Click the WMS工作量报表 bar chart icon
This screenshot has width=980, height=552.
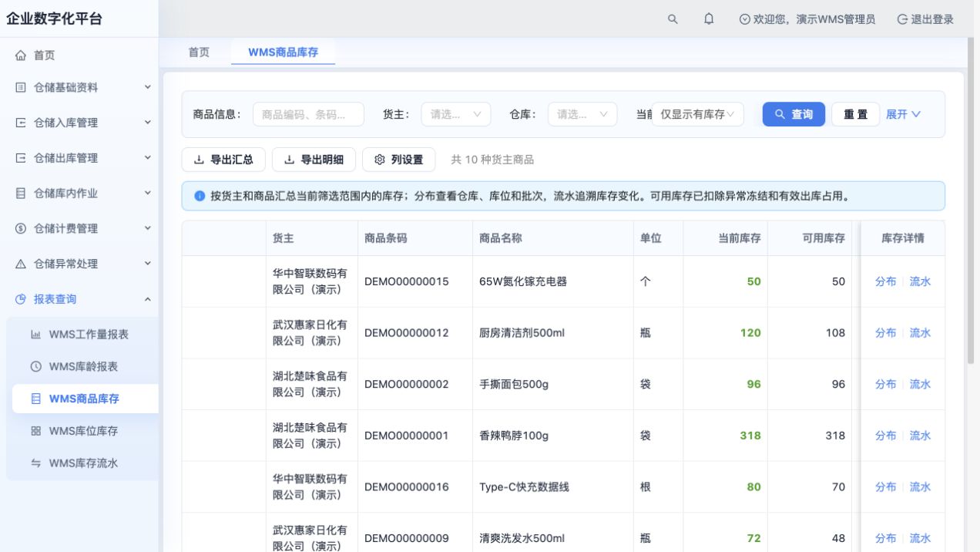[35, 335]
